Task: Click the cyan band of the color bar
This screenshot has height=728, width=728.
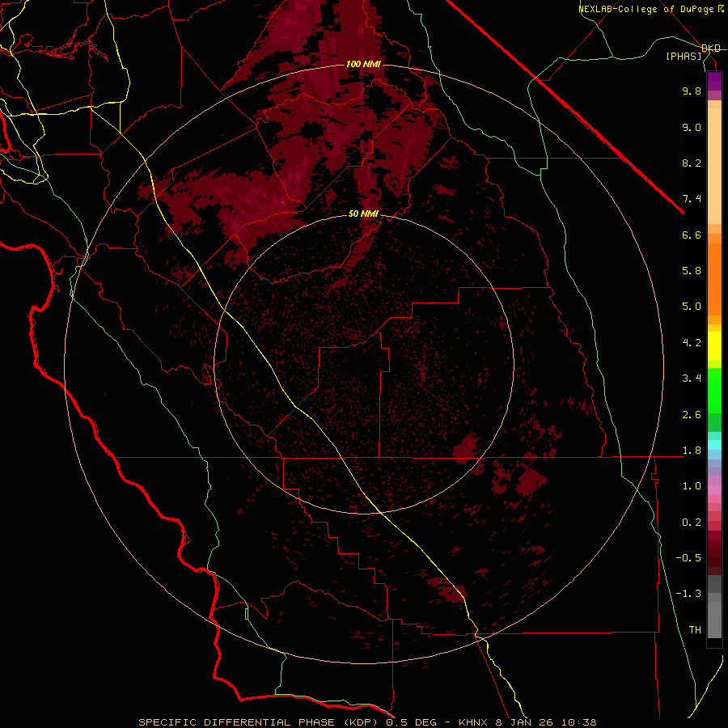Action: [714, 444]
